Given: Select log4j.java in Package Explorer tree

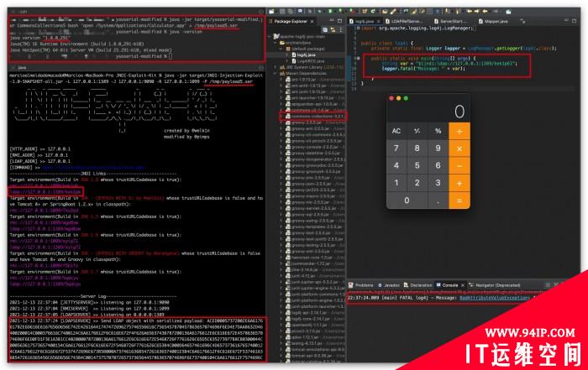Looking at the screenshot, I should click(306, 55).
